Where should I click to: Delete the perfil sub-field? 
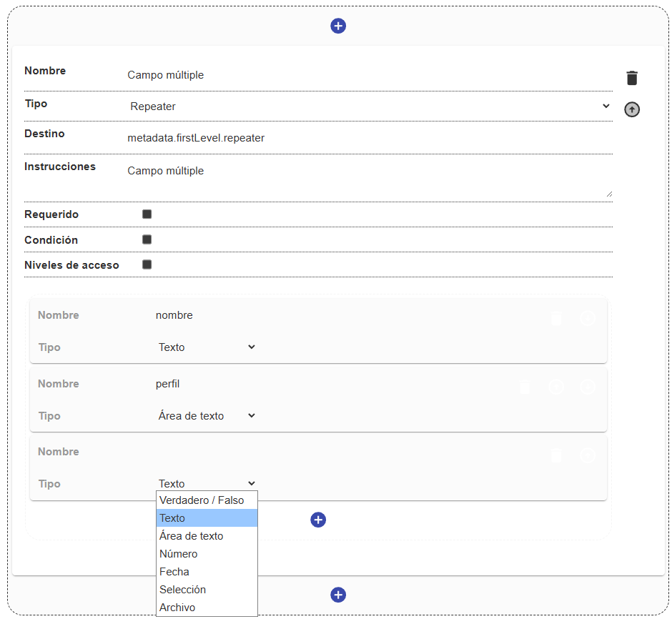click(x=525, y=387)
